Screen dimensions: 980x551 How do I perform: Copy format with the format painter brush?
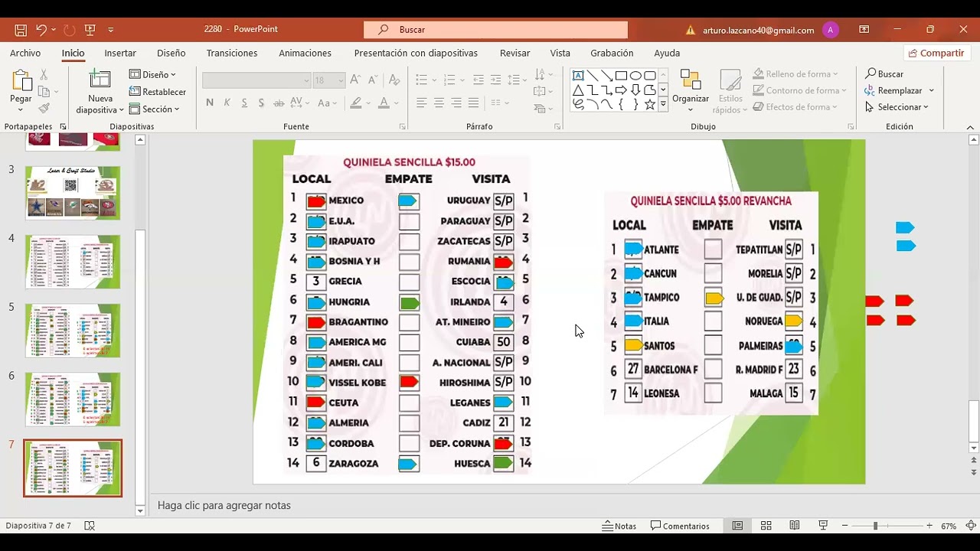[44, 108]
